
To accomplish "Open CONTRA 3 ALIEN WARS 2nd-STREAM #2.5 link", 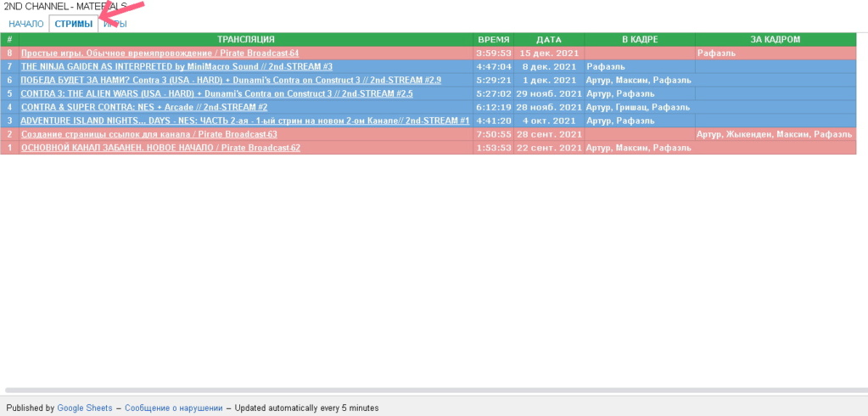I will (217, 93).
